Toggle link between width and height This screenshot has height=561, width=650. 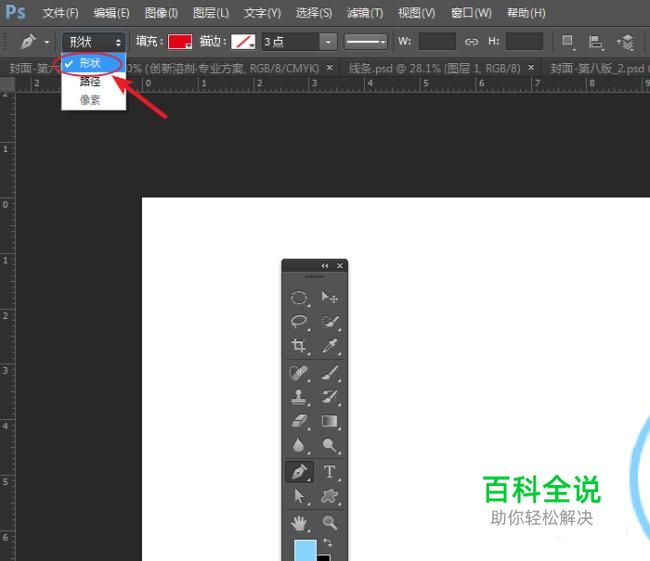point(472,42)
